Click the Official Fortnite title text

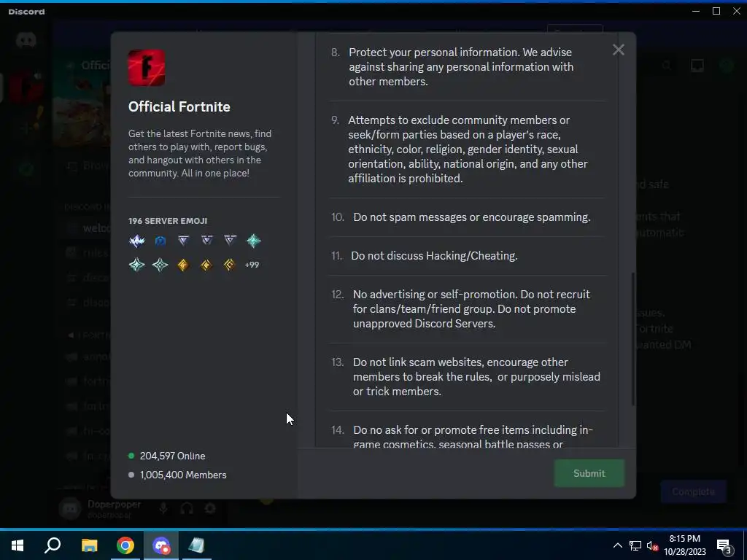coord(179,106)
